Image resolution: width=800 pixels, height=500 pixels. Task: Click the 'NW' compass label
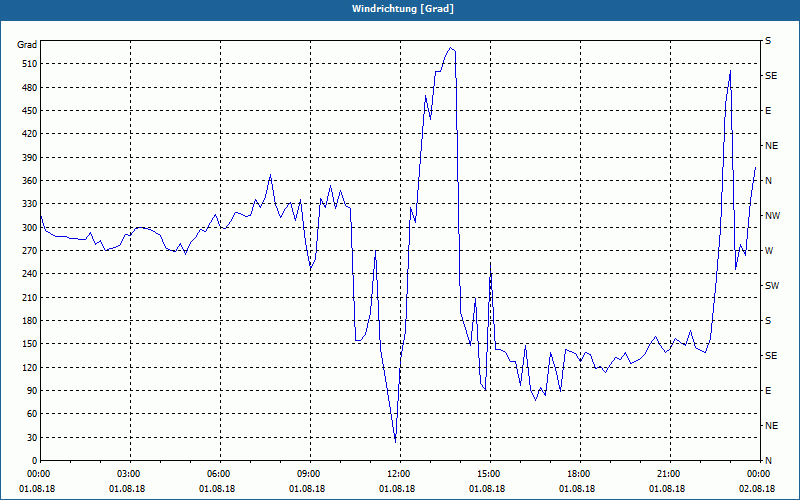click(x=773, y=216)
